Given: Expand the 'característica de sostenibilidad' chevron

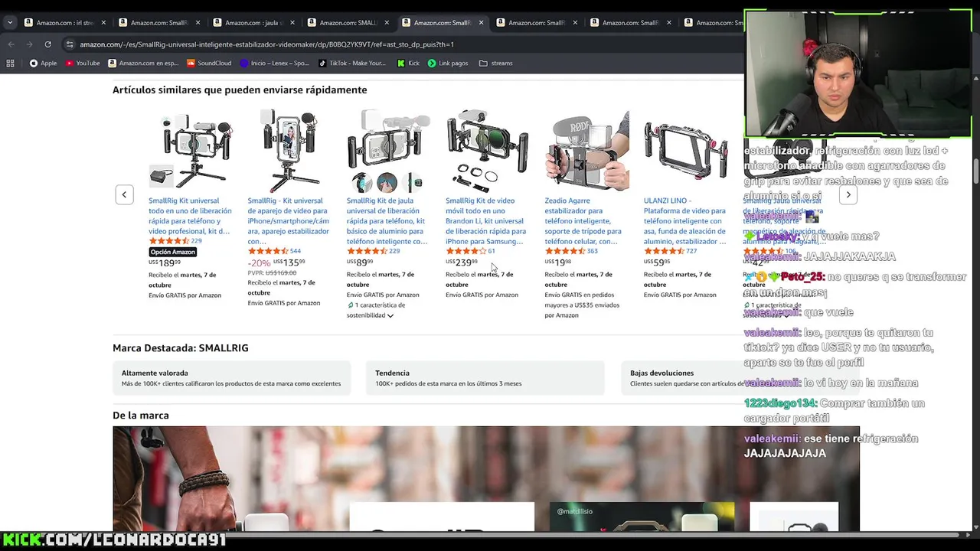Looking at the screenshot, I should [x=390, y=315].
